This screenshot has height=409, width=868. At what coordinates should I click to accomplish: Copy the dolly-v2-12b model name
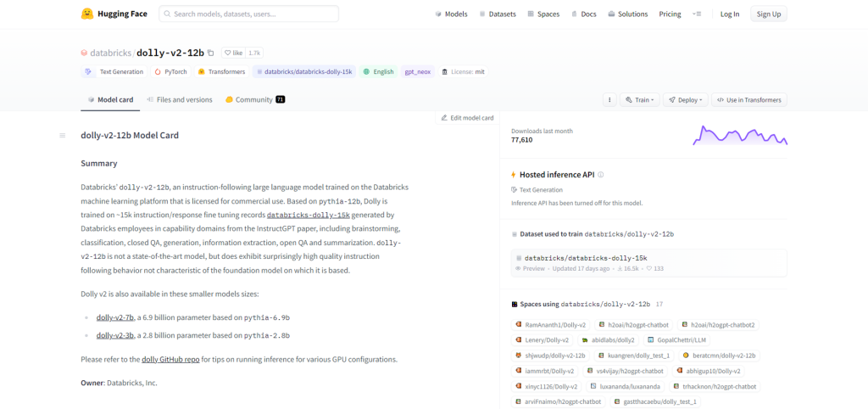211,53
